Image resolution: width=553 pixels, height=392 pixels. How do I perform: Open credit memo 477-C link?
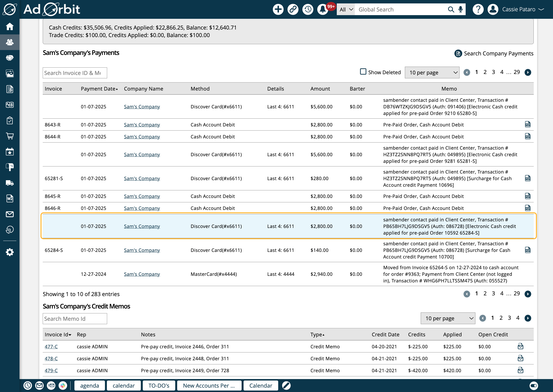51,346
